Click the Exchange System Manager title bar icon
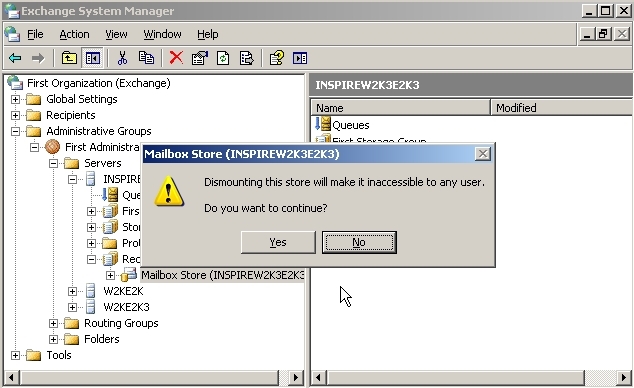 point(12,11)
